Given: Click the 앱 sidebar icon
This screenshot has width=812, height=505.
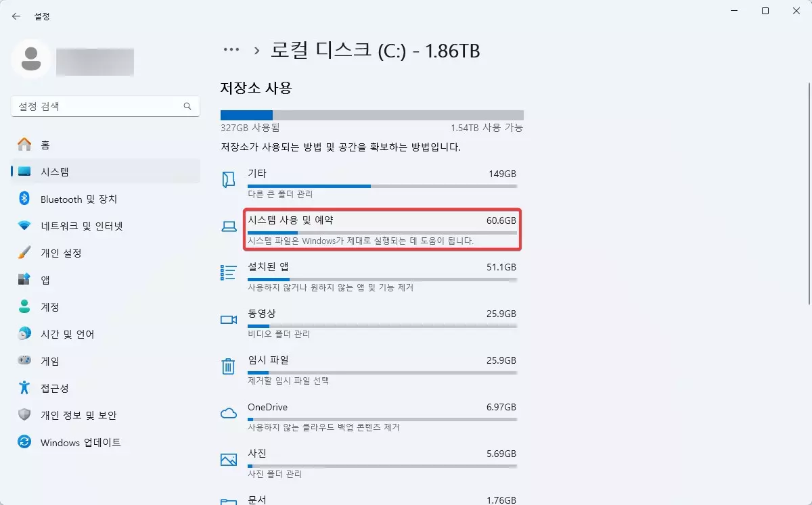Looking at the screenshot, I should coord(23,279).
